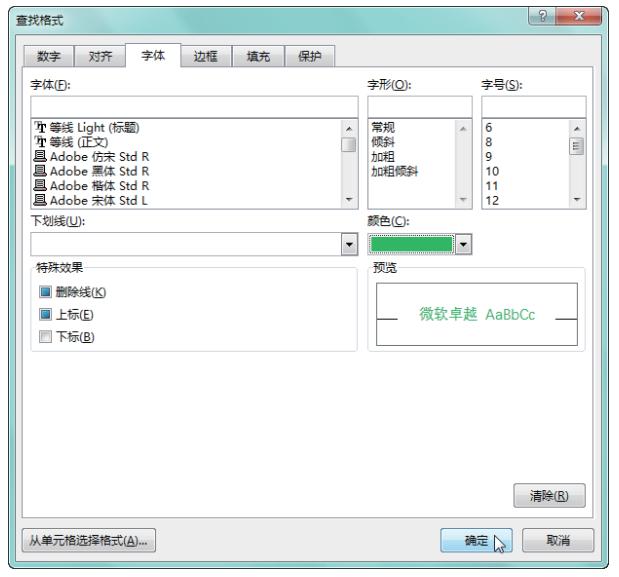This screenshot has width=619, height=577.
Task: Expand the 颜色 color dropdown arrow
Action: pos(463,244)
